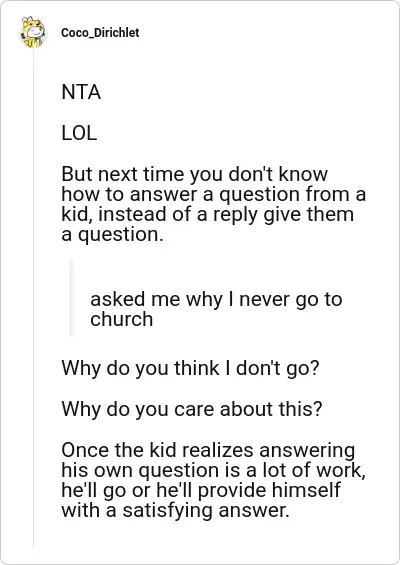Image resolution: width=400 pixels, height=565 pixels.
Task: Open the Coco_Dirichlet avatar icon
Action: pos(33,32)
